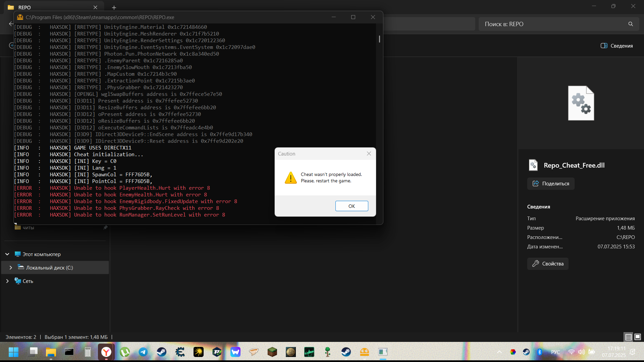Open volume speaker tray icon
This screenshot has width=644, height=362.
[x=581, y=352]
